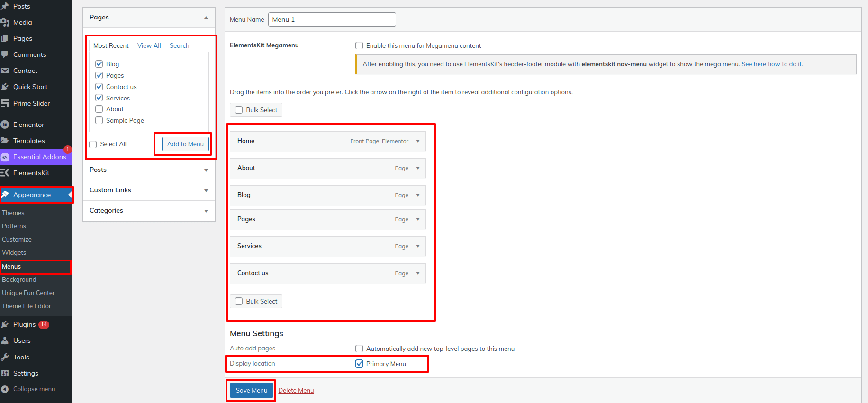Click the Tools wrench icon

click(x=5, y=357)
